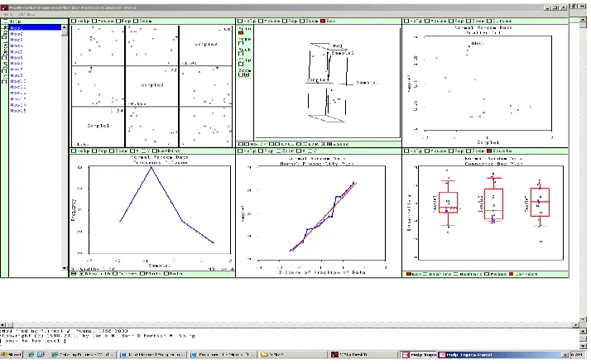Select Obs2 in the observation list
This screenshot has width=591, height=364.
(35, 34)
